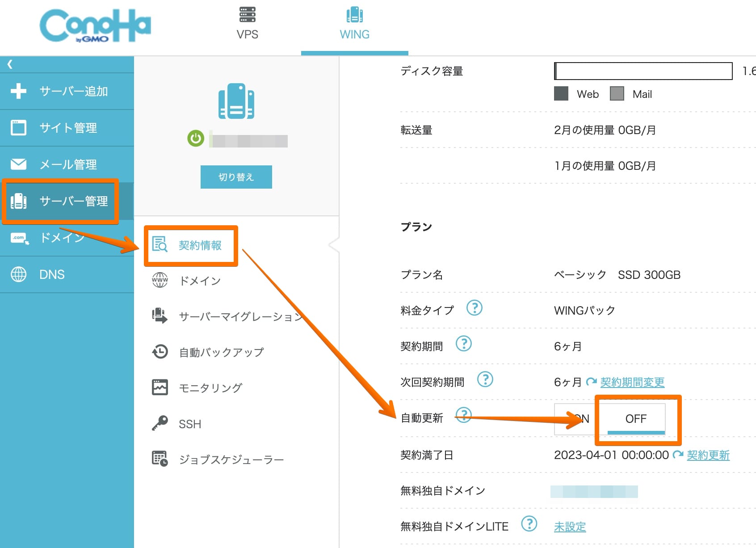Collapse the left sidebar with the chevron

[9, 64]
